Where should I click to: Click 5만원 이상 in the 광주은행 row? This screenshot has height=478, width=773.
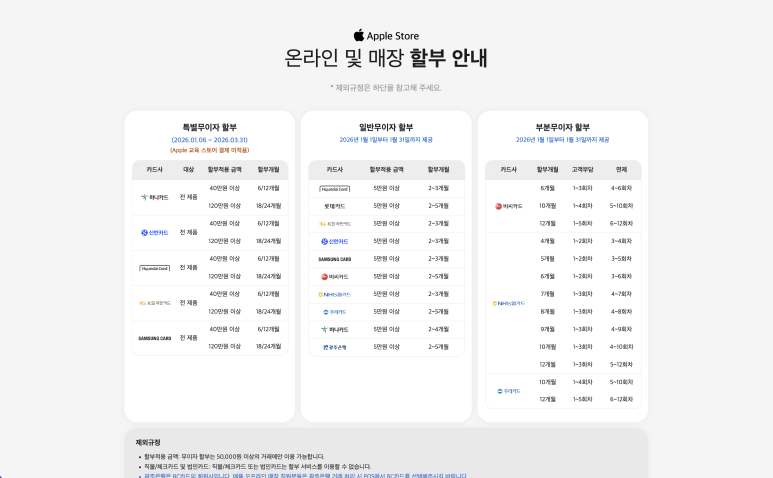386,347
